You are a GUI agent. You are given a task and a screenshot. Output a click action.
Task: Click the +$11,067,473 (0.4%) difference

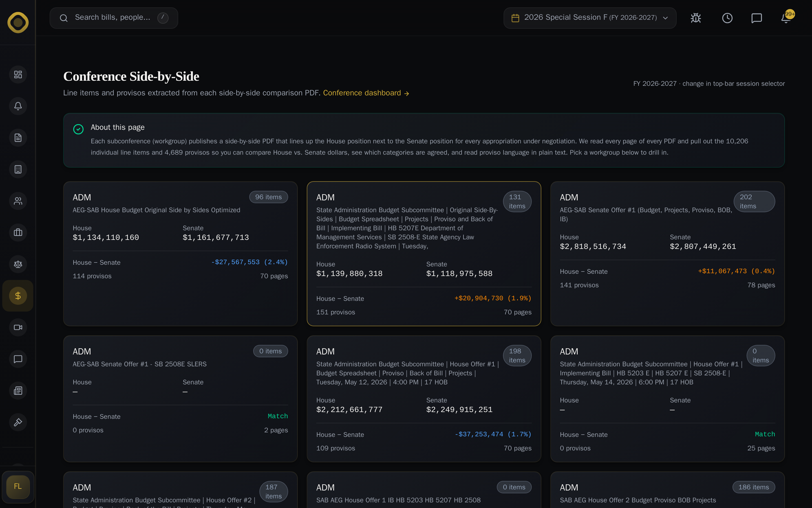tap(736, 271)
